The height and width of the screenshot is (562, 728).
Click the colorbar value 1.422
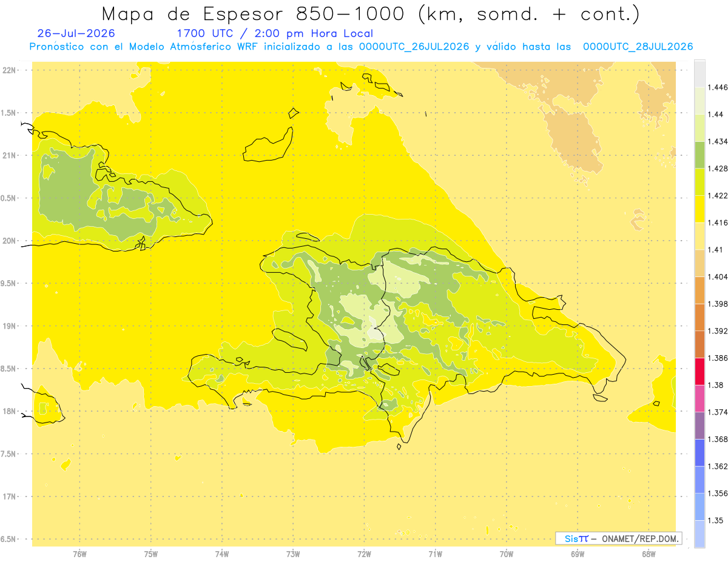(x=719, y=195)
